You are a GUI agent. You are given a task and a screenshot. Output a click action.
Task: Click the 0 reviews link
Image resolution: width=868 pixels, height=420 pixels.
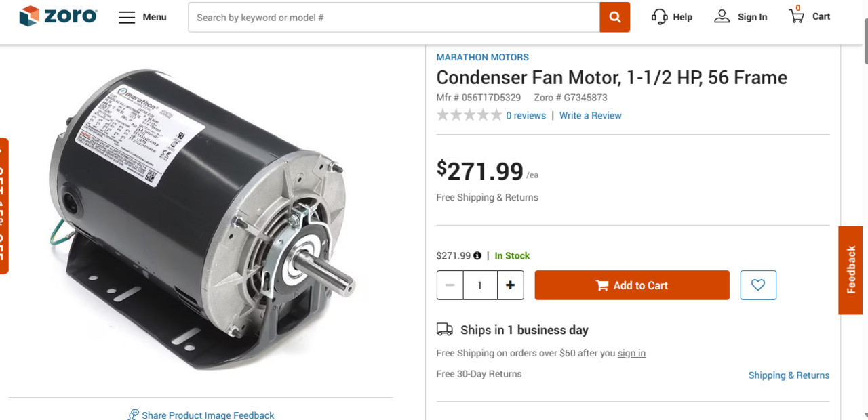pyautogui.click(x=526, y=116)
